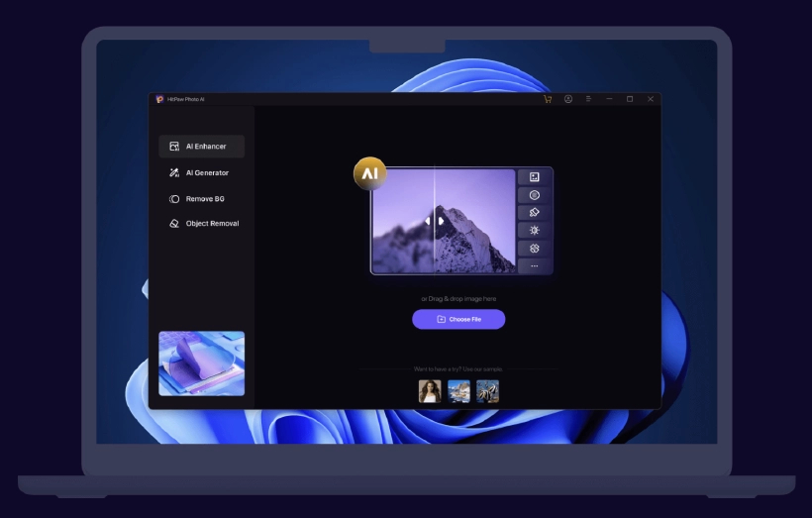Select Remove BG in sidebar

point(201,199)
